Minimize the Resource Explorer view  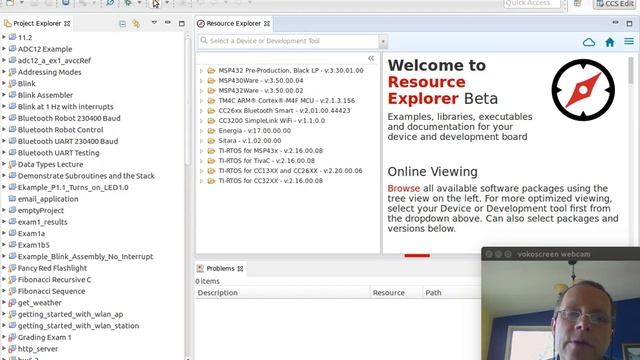[x=616, y=22]
